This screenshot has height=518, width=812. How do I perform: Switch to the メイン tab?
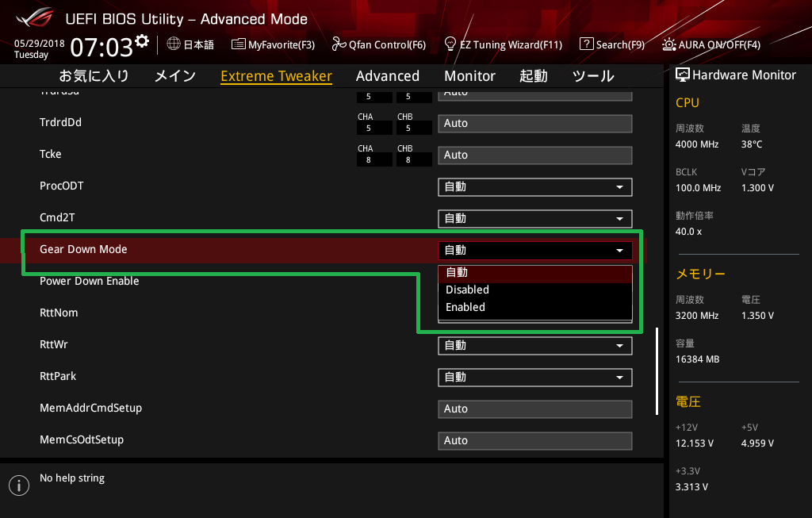175,75
